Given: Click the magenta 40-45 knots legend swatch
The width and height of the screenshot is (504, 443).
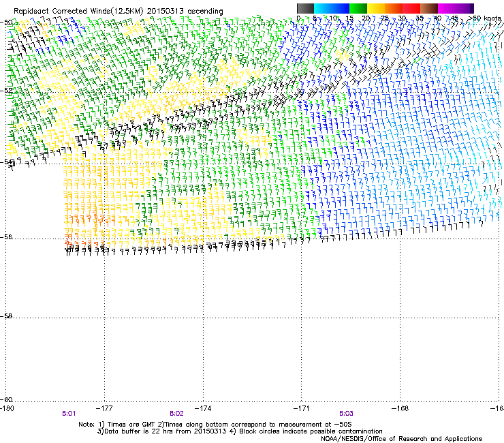Looking at the screenshot, I should (447, 8).
